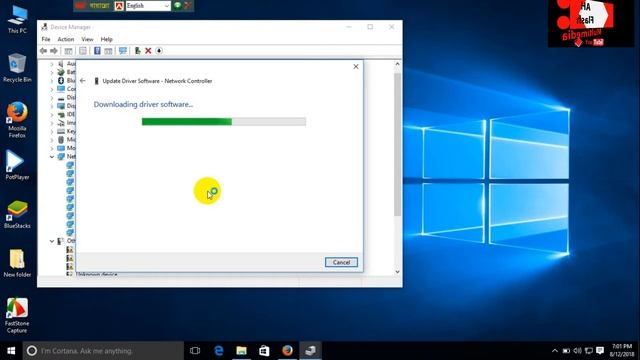
Task: Open the Store from the taskbar
Action: pos(264,351)
